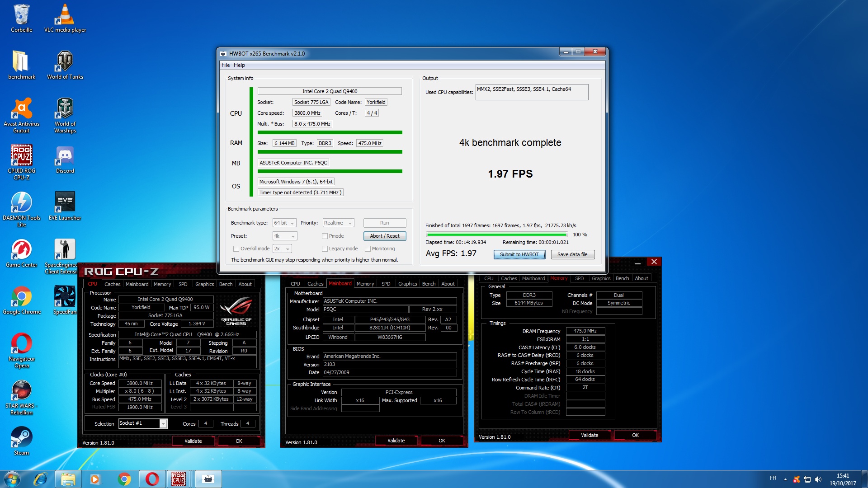868x488 pixels.
Task: Click the benchmark progress bar
Action: pos(496,235)
